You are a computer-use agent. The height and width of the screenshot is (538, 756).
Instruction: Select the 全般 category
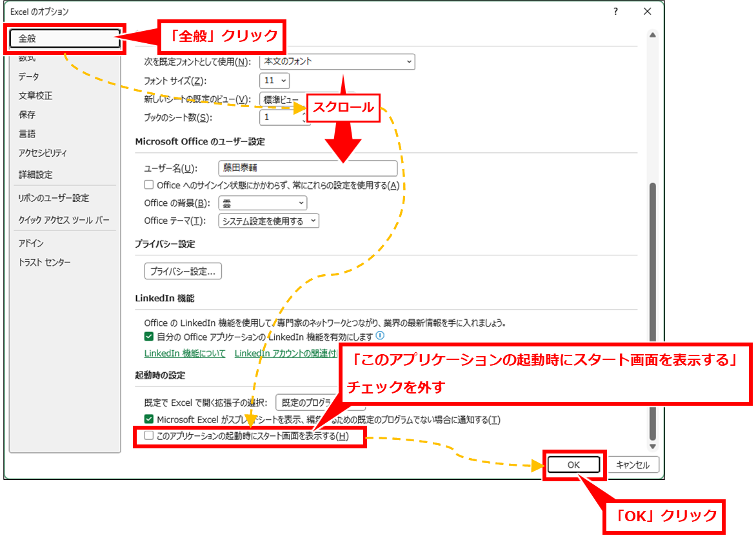point(65,38)
